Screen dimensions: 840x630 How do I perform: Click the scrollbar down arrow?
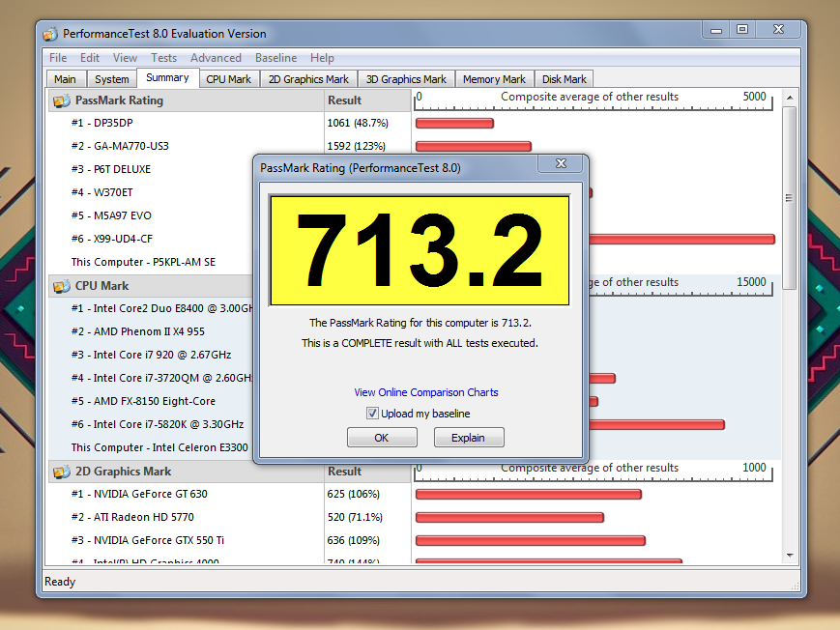click(x=789, y=555)
